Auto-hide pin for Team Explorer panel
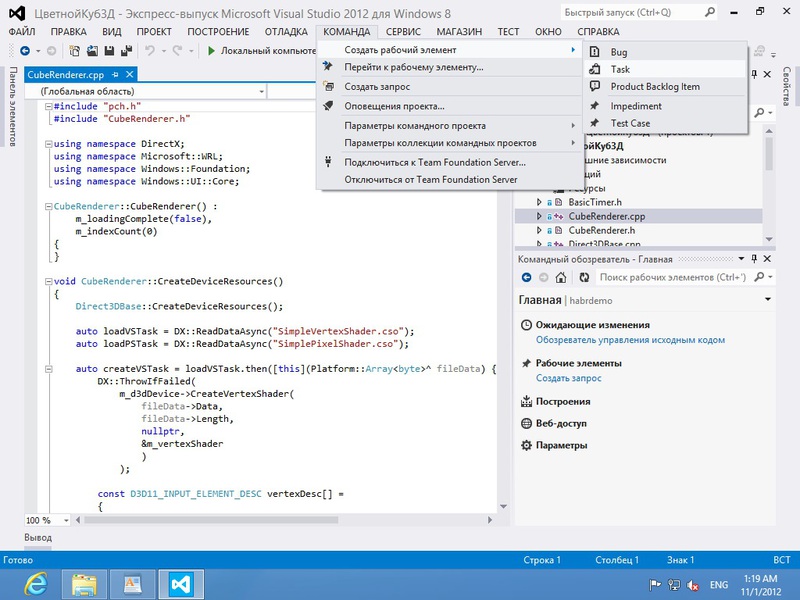This screenshot has width=800, height=600. point(754,259)
